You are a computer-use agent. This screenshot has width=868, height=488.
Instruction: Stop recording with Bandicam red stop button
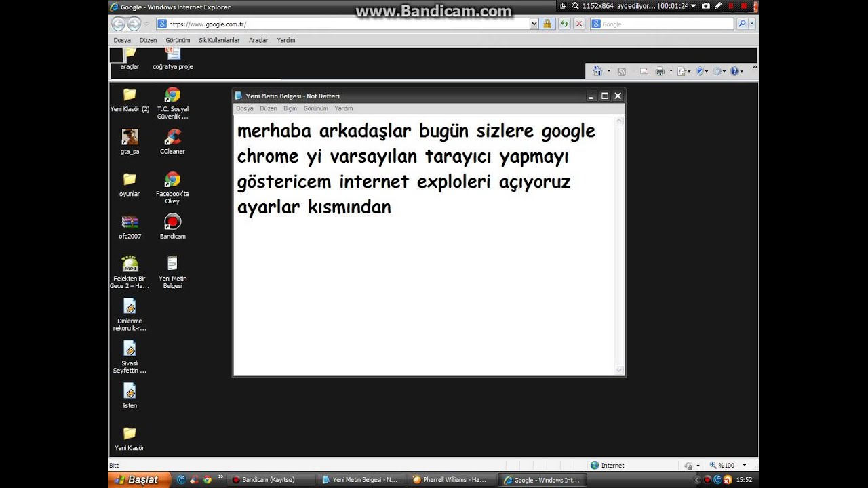click(x=744, y=6)
